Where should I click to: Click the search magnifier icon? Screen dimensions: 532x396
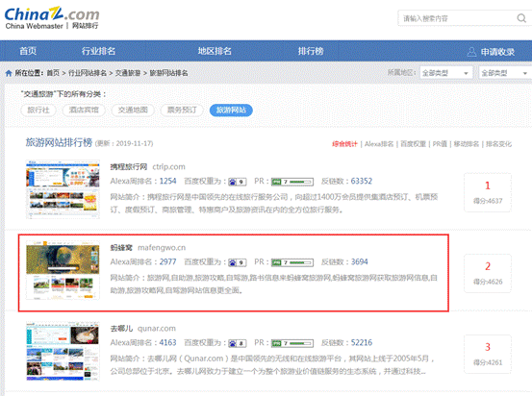pos(521,18)
